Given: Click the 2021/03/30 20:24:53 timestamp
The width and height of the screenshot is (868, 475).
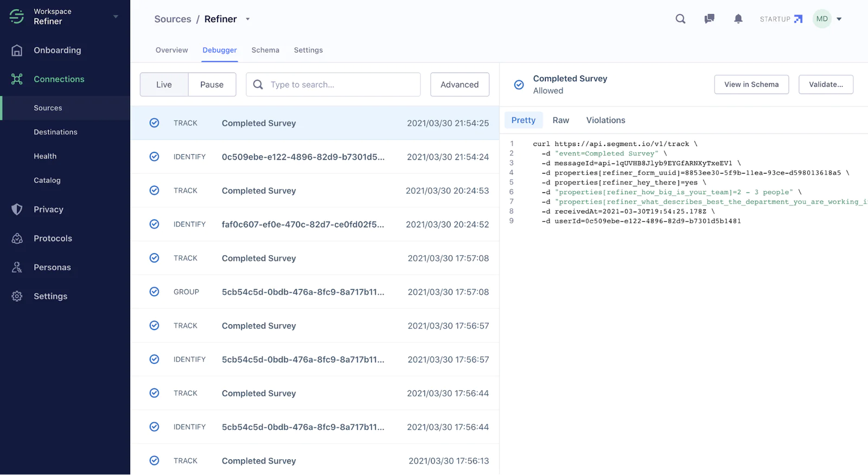Looking at the screenshot, I should coord(447,191).
